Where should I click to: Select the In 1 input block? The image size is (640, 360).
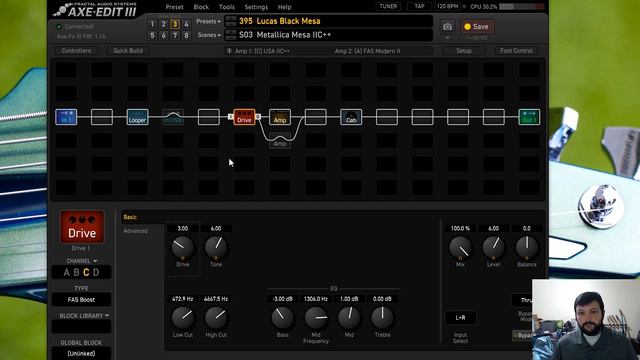(x=66, y=117)
